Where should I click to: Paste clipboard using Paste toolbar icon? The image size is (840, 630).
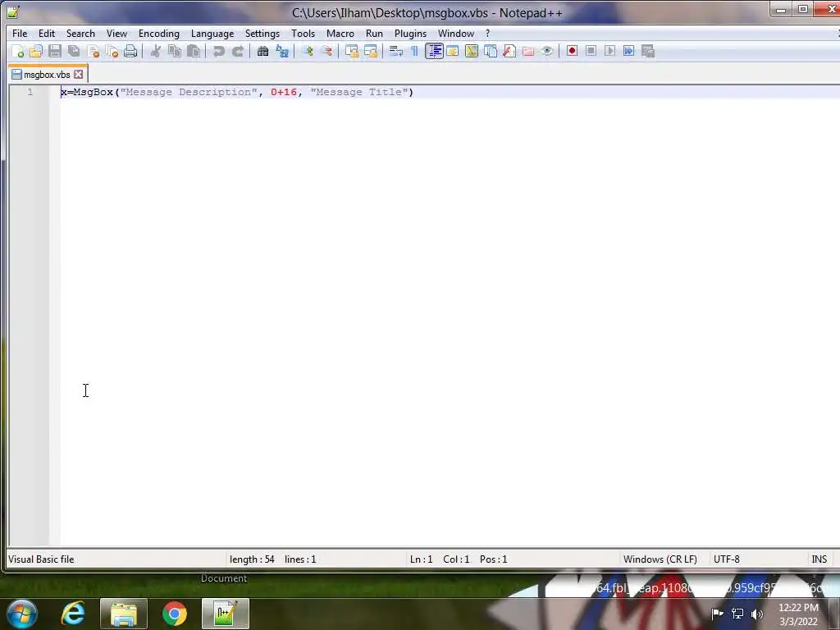[x=194, y=52]
